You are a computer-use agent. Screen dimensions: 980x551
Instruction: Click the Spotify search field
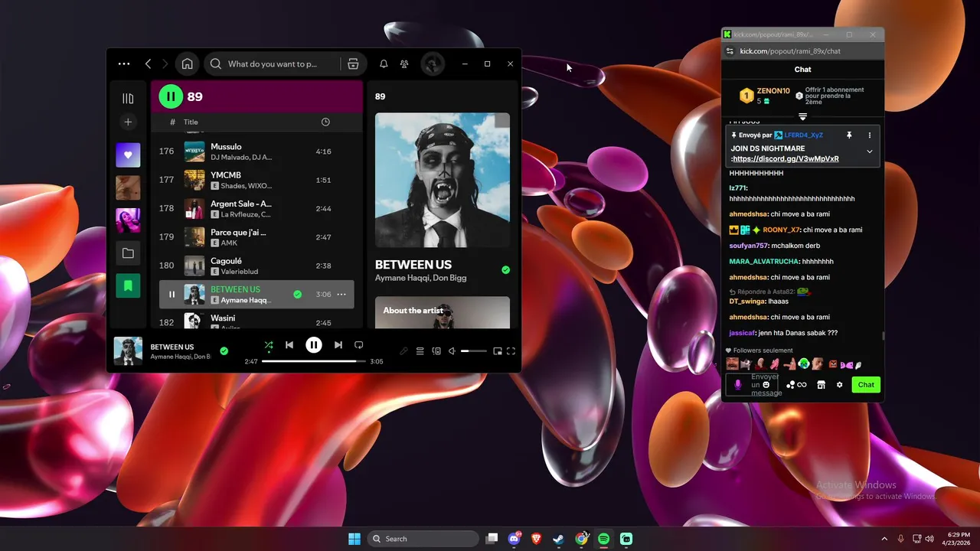[272, 64]
